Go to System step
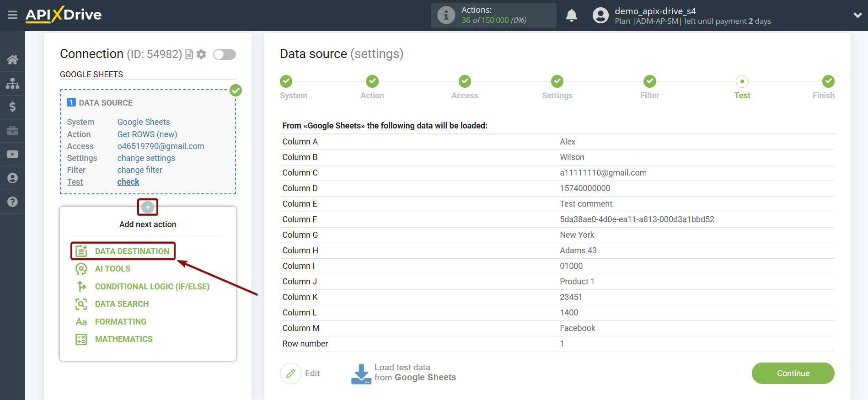868x400 pixels. click(x=286, y=81)
